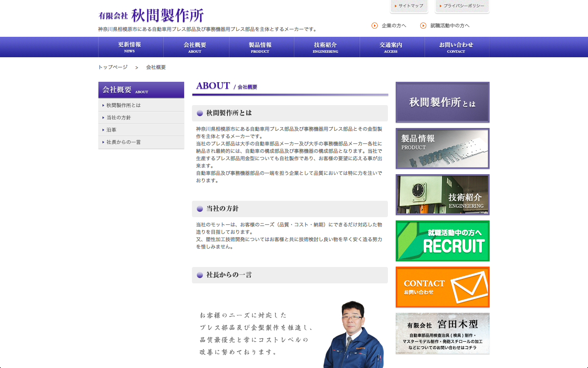This screenshot has width=588, height=368.
Task: Click the 会社概要 ABOUT sidebar header
Action: click(141, 90)
